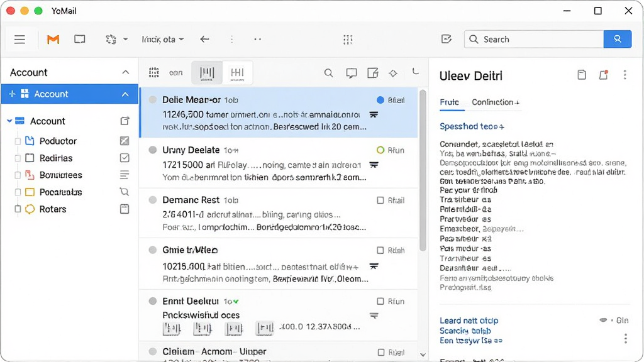Click the clipboard icon beside Uleev Deitri title
Screen dimensions: 644x362
pyautogui.click(x=582, y=75)
